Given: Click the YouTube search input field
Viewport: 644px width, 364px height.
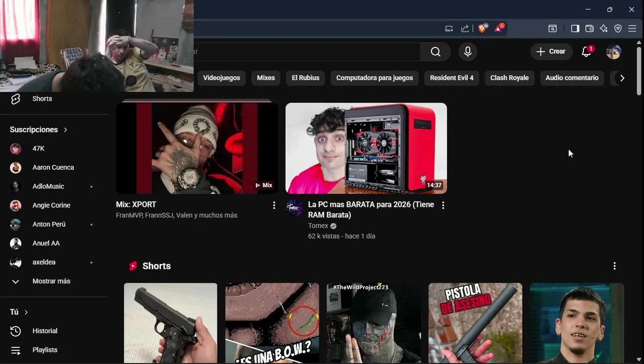Looking at the screenshot, I should pos(307,52).
